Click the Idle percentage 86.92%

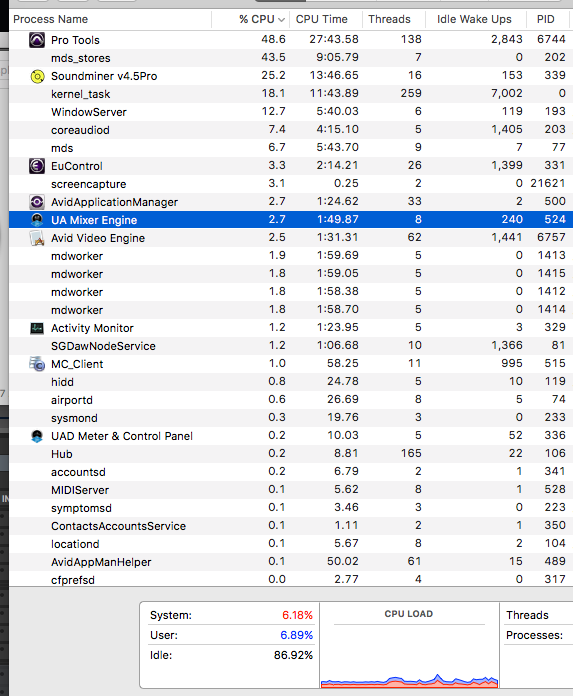coord(293,655)
